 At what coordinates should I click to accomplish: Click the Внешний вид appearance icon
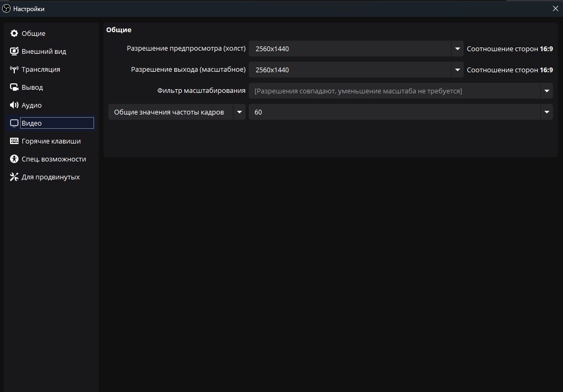[x=14, y=51]
